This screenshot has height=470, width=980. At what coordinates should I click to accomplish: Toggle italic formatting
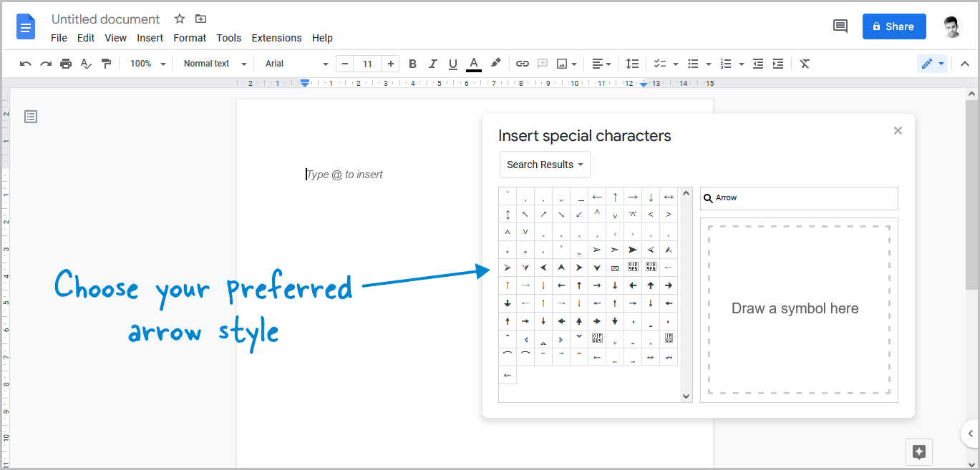(x=432, y=63)
